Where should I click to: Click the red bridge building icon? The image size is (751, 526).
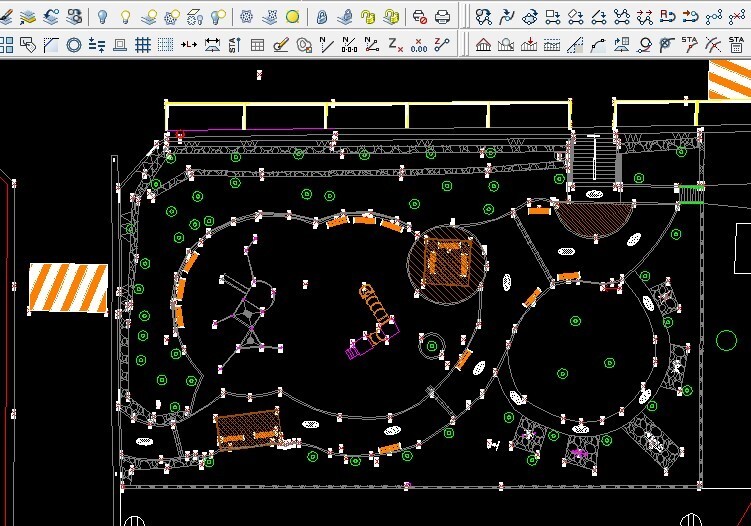coord(483,45)
